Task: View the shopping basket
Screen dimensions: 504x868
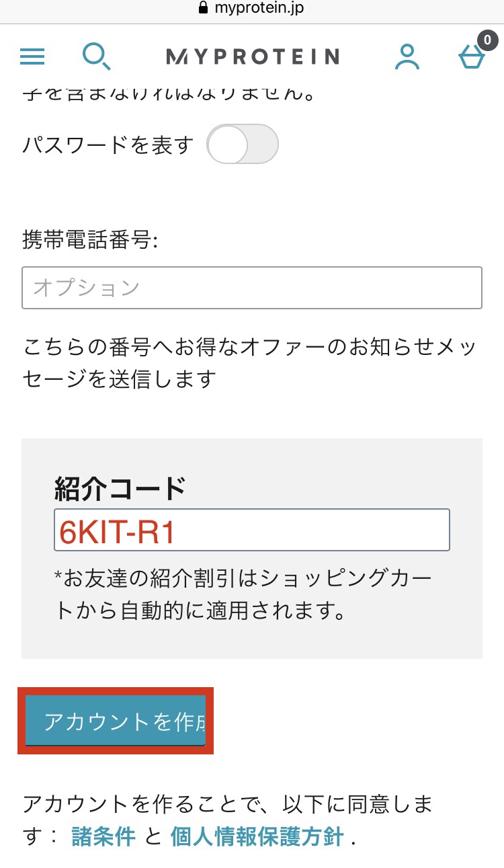Action: (x=470, y=59)
